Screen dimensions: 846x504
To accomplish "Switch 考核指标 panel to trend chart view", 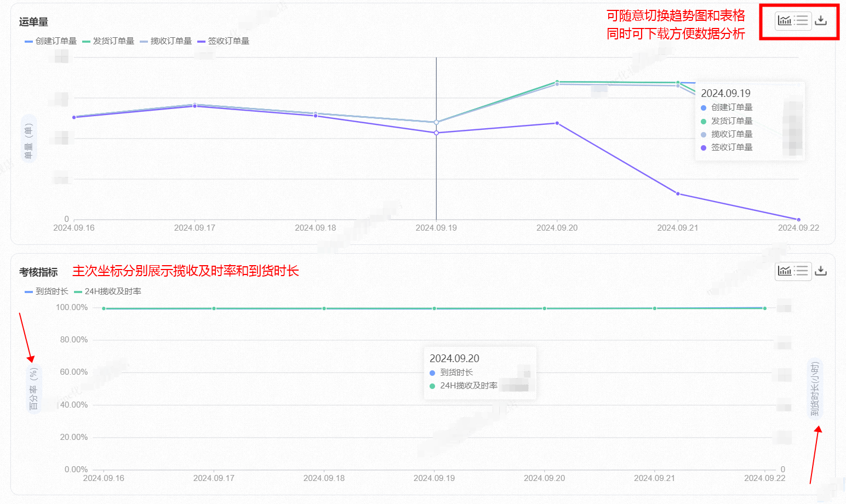I will 785,271.
